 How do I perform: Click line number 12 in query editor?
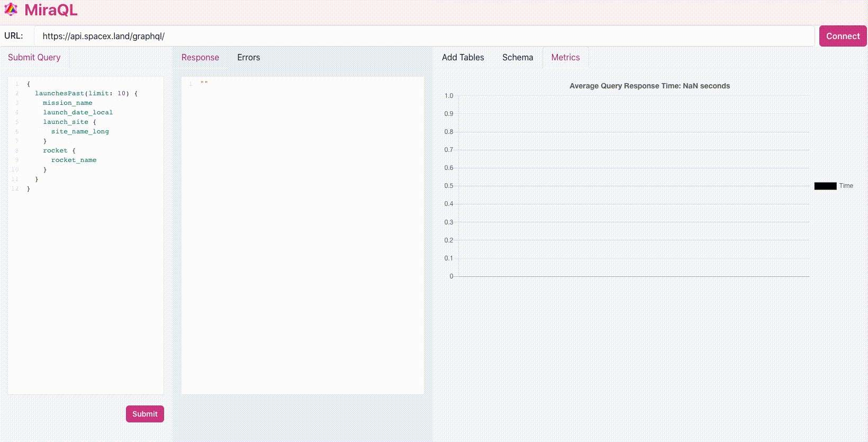pos(15,188)
